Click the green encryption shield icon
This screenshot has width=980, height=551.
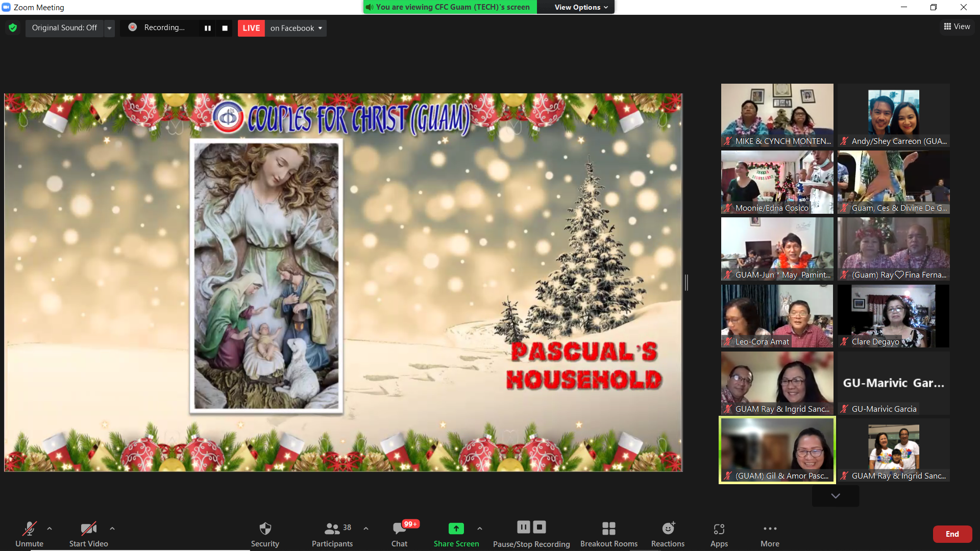click(x=13, y=28)
